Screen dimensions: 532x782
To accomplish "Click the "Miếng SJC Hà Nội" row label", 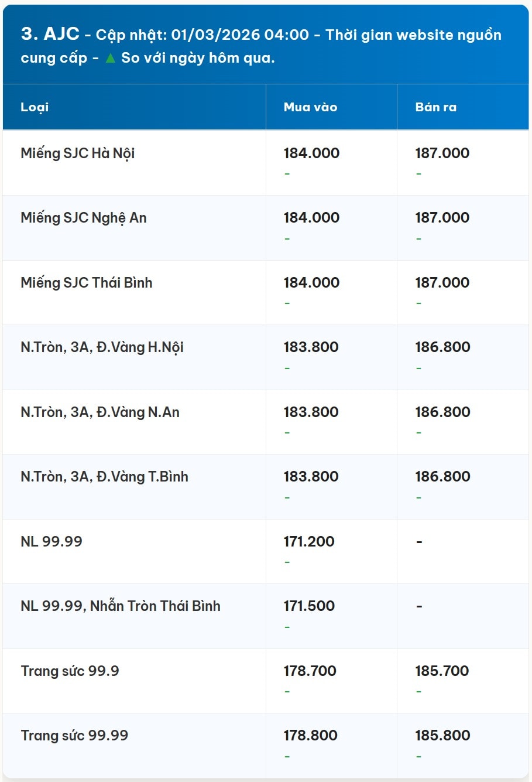I will click(78, 153).
